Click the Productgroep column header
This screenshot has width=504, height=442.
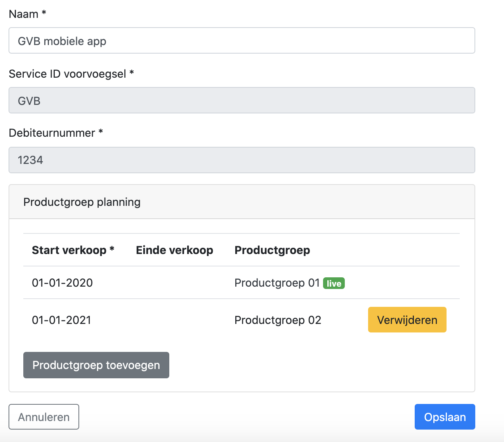272,250
